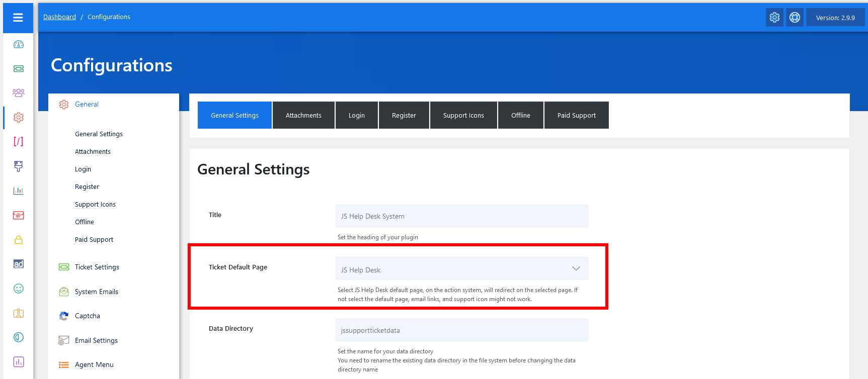This screenshot has width=868, height=379.
Task: Open tickets via the green ticket sidebar icon
Action: click(x=19, y=69)
